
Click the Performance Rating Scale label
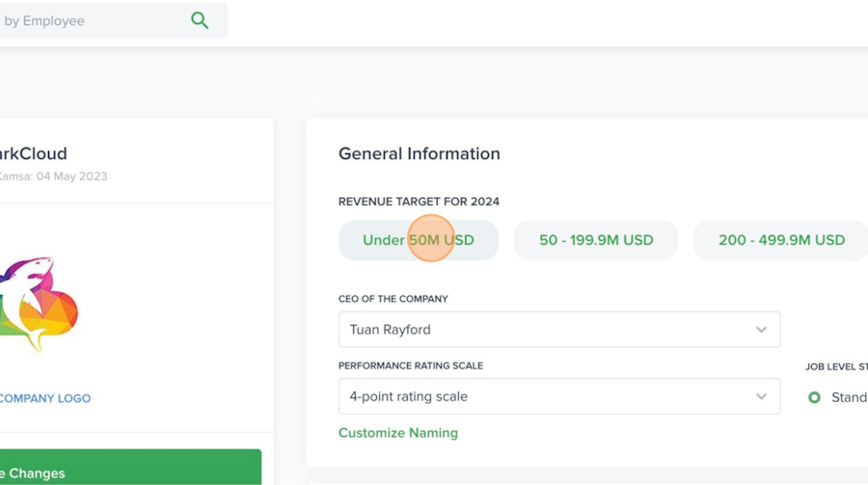pos(410,366)
